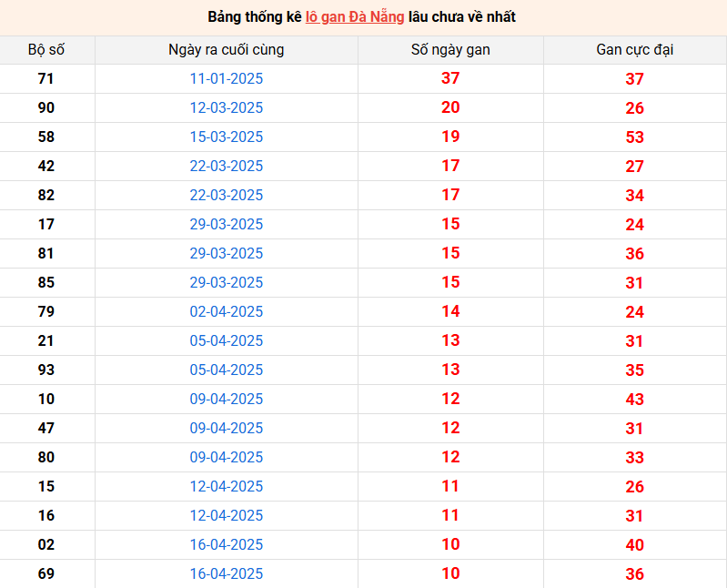Click max gan value 43

(x=635, y=400)
